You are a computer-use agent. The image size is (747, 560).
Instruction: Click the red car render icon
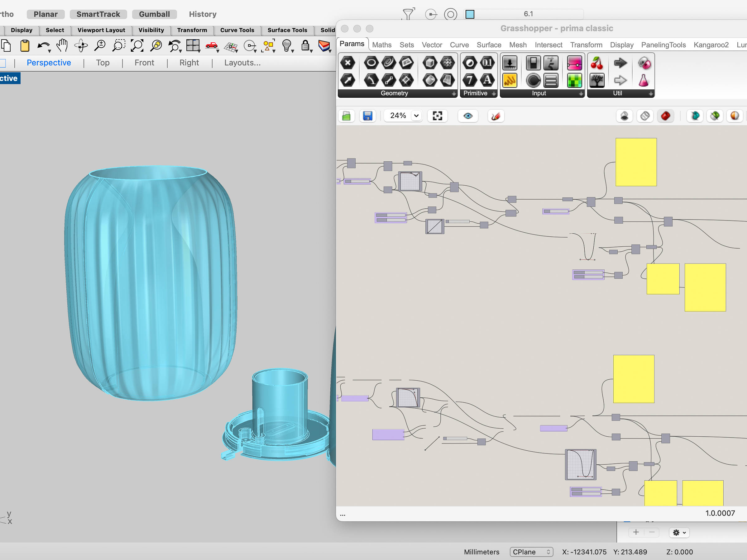pos(211,45)
